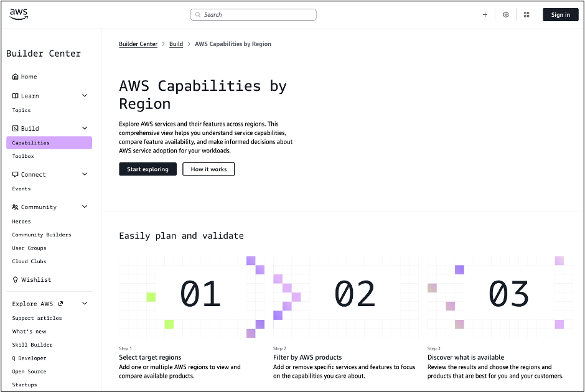The image size is (585, 392).
Task: Click the How it works button
Action: tap(208, 169)
